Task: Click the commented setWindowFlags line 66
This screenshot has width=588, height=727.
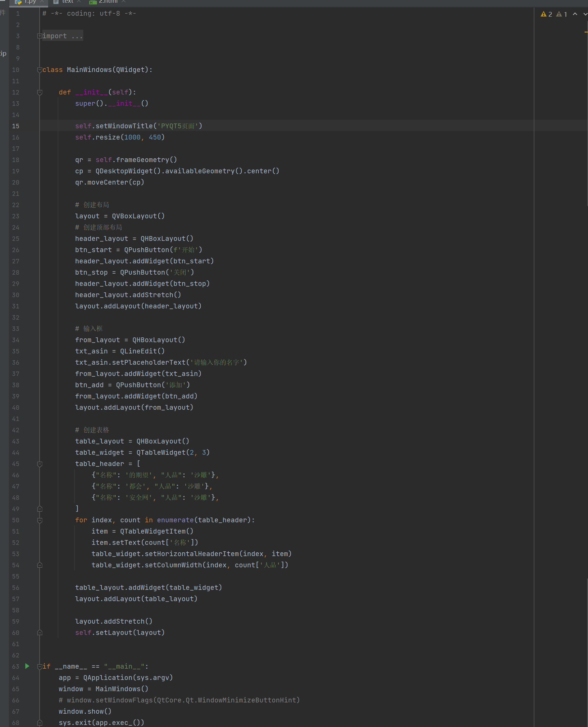Action: [179, 700]
